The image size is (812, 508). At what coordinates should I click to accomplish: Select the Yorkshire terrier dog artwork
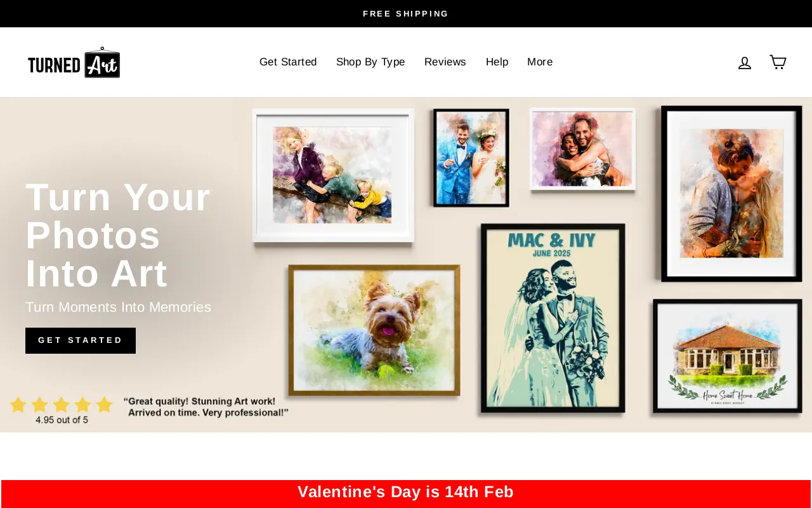tap(374, 330)
